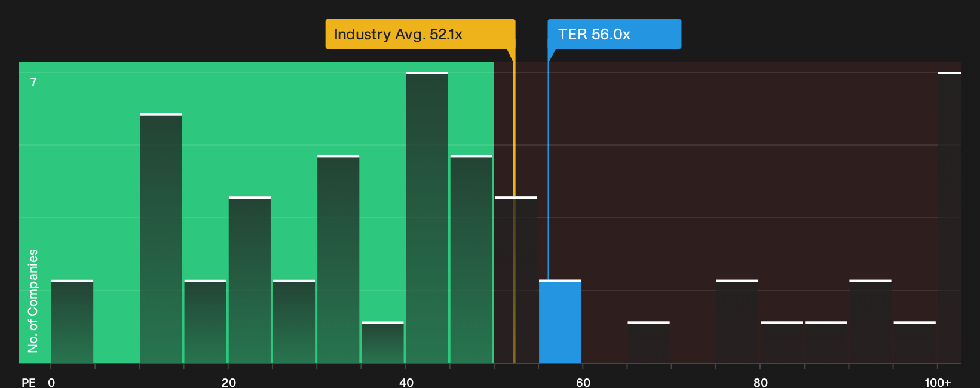Select the bar for PE 30-35
This screenshot has width=980, height=388.
pos(338,260)
